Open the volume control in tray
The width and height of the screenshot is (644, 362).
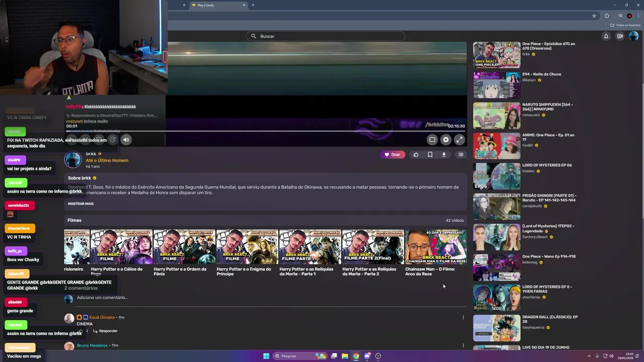click(611, 356)
